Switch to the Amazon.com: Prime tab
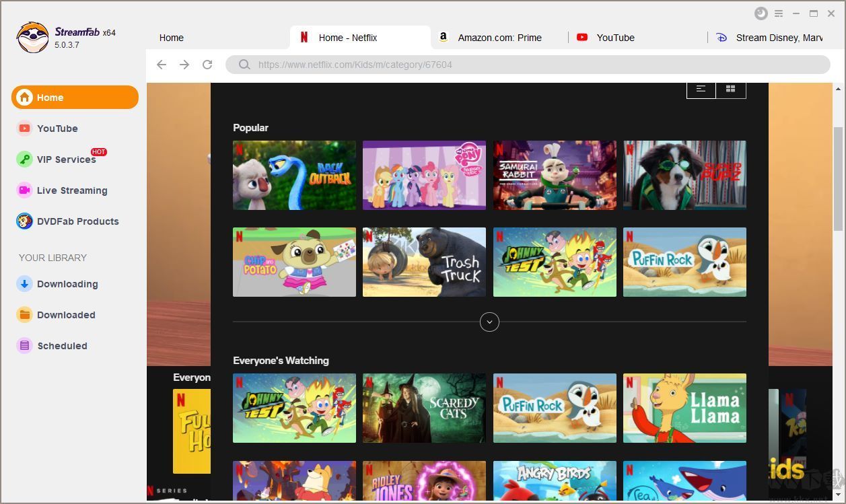This screenshot has height=504, width=846. click(499, 38)
